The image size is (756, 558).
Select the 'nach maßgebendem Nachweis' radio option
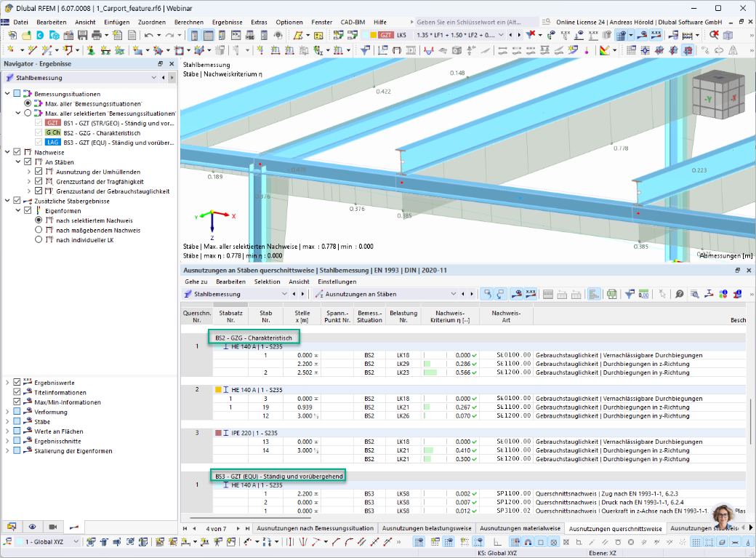[x=39, y=230]
